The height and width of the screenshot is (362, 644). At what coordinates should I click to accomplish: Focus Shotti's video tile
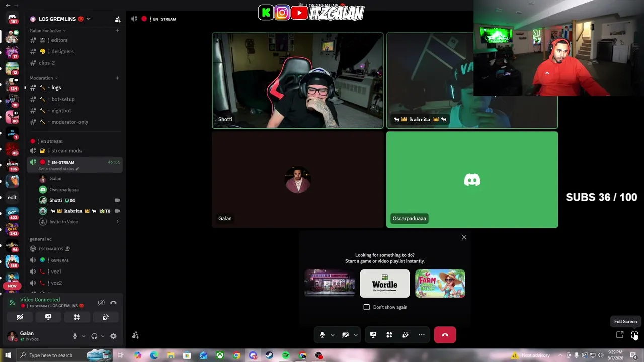click(x=298, y=80)
